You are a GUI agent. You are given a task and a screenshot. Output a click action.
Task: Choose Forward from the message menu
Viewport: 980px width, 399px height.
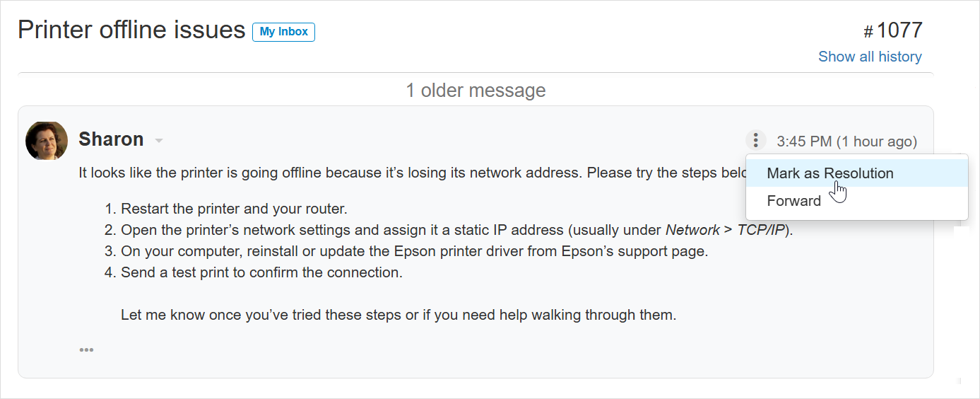793,201
